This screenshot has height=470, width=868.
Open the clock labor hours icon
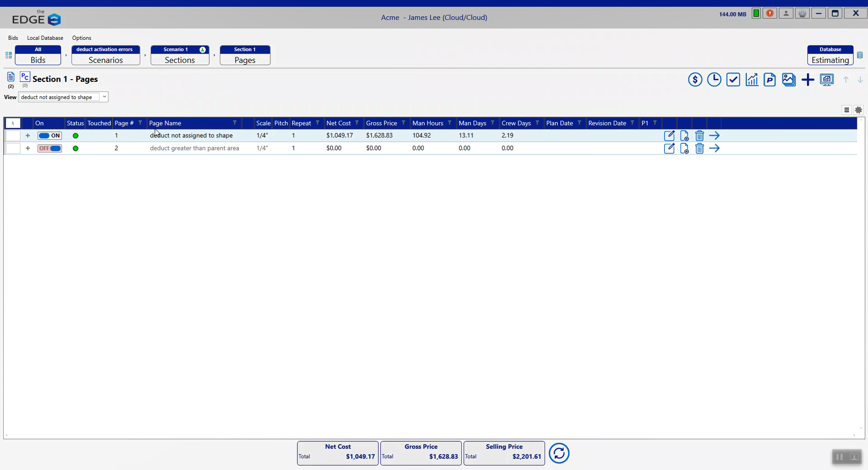click(714, 80)
